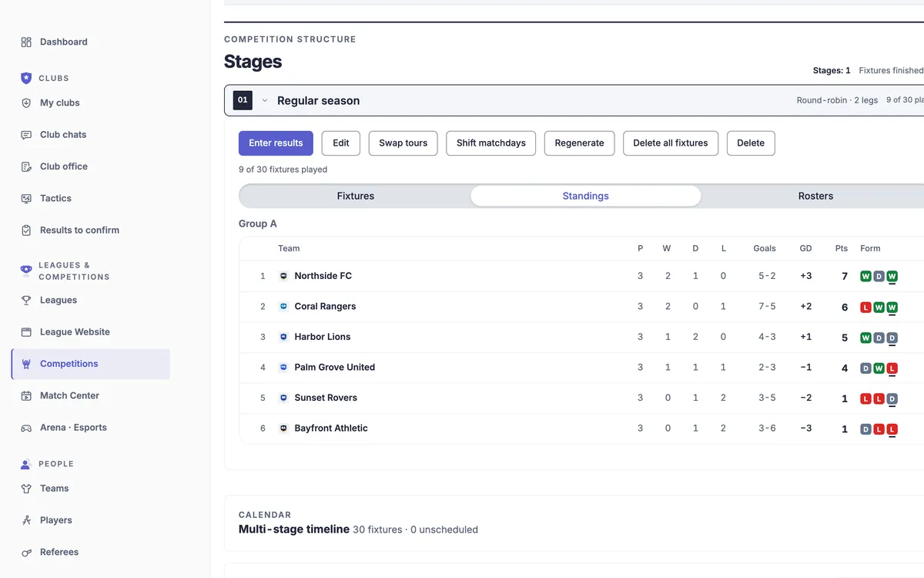Click Northside FC's 7 points value
The height and width of the screenshot is (578, 924).
[845, 277]
